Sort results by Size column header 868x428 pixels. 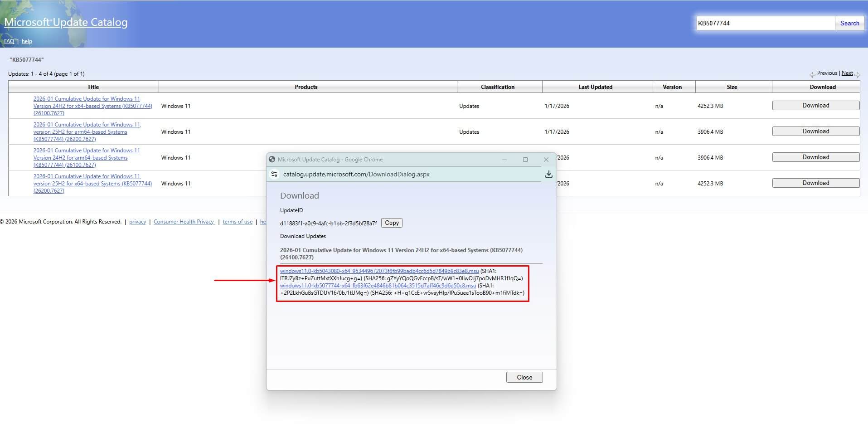pos(732,87)
